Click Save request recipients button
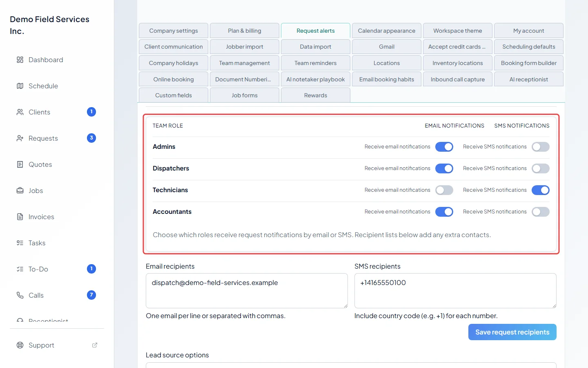The image size is (588, 368). coord(512,332)
